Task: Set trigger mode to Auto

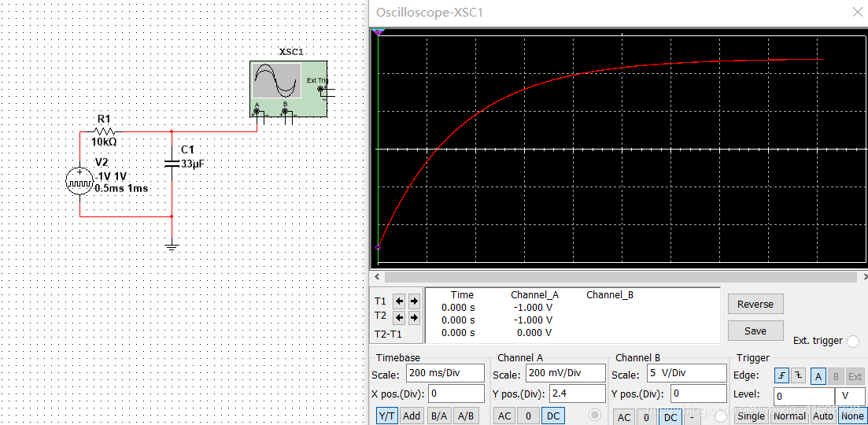Action: 822,416
